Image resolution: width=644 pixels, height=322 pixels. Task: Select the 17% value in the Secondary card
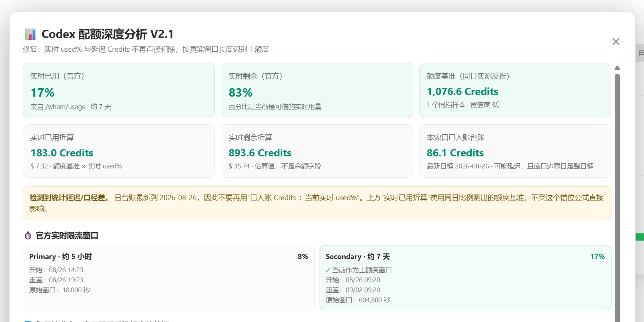coord(597,257)
